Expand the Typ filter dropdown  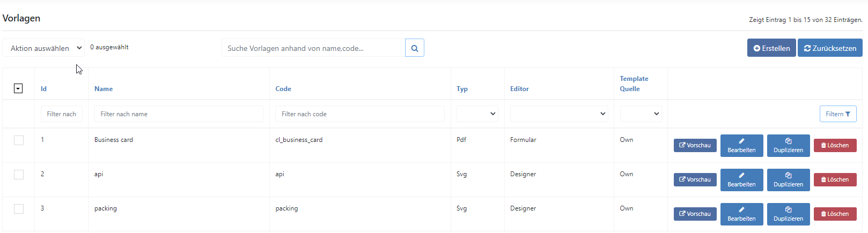477,114
